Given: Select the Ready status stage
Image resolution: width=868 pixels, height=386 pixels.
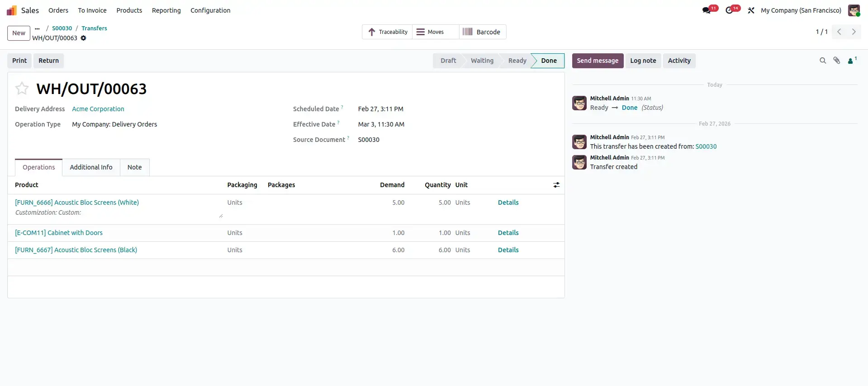Looking at the screenshot, I should point(517,61).
